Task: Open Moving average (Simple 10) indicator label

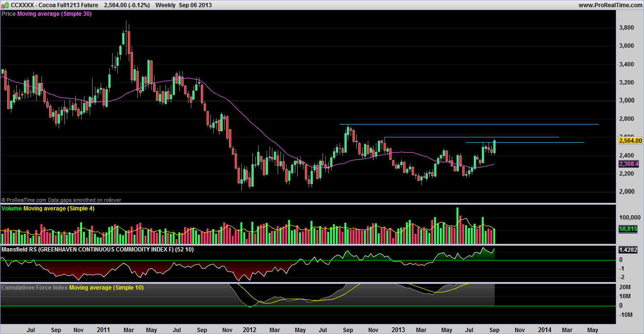Action: click(x=106, y=288)
